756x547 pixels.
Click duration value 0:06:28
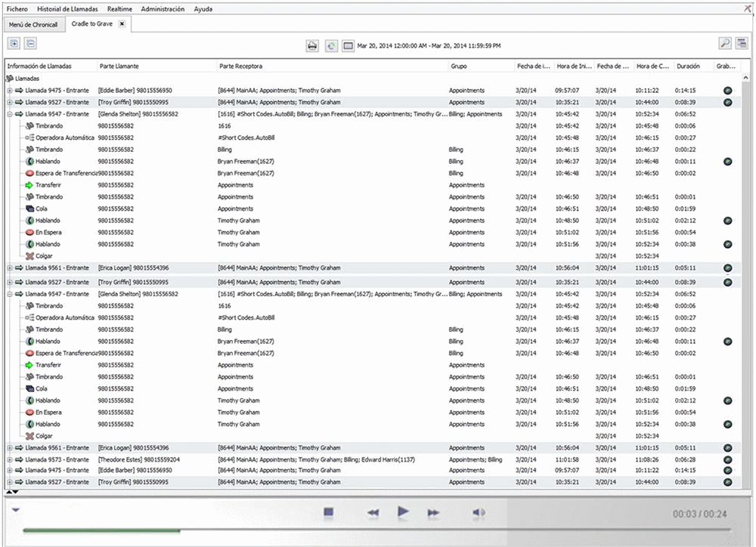685,460
